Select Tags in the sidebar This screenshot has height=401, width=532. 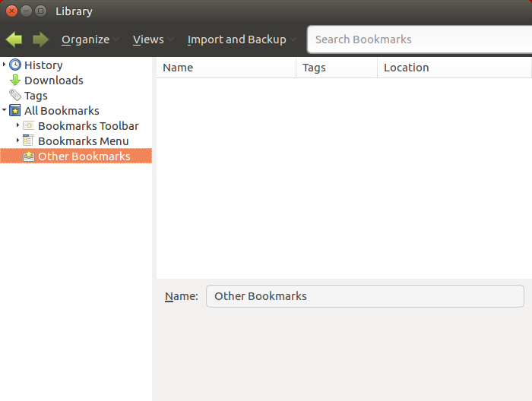[x=36, y=96]
